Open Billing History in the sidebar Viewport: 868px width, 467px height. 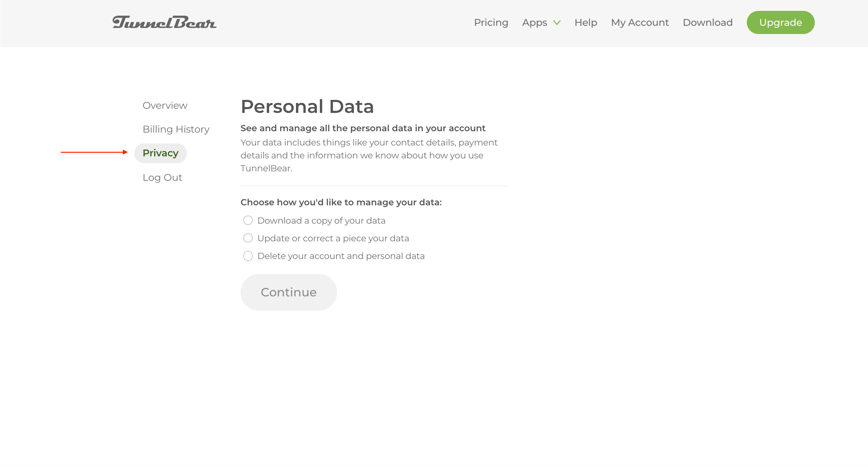[x=176, y=129]
